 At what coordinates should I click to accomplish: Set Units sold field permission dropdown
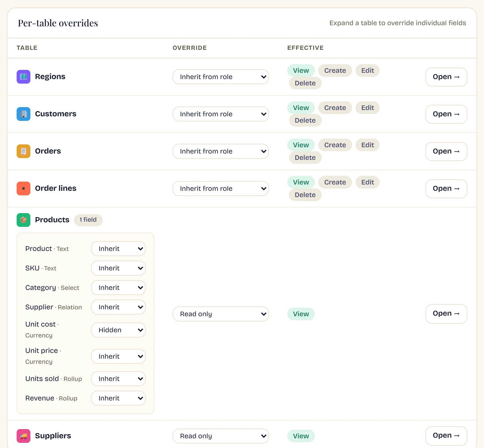pyautogui.click(x=118, y=379)
